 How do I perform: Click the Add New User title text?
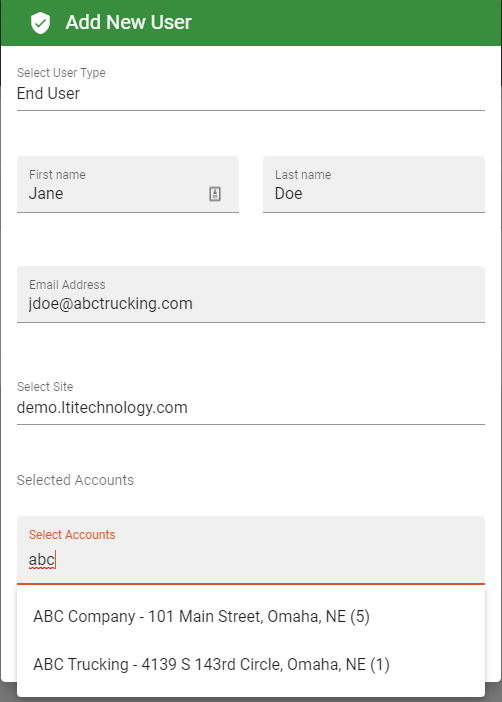129,22
